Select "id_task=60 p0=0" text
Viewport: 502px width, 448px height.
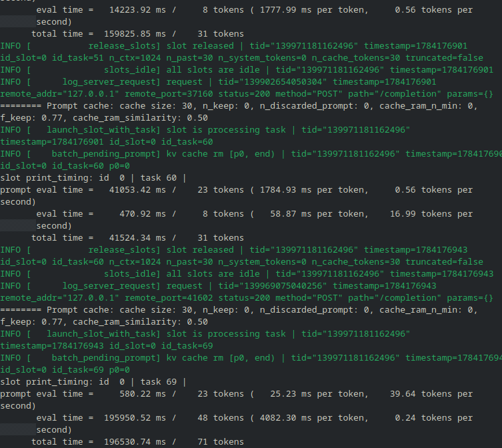[91, 166]
